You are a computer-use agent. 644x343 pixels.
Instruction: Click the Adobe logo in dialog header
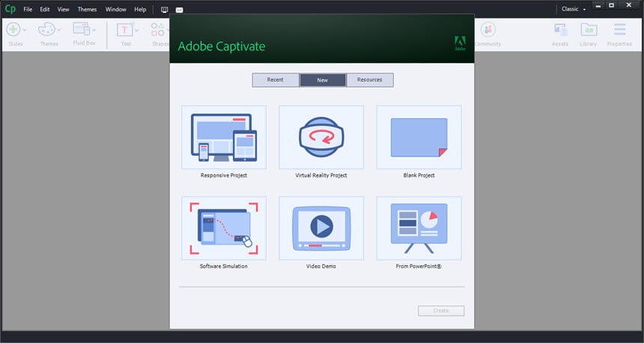[460, 43]
